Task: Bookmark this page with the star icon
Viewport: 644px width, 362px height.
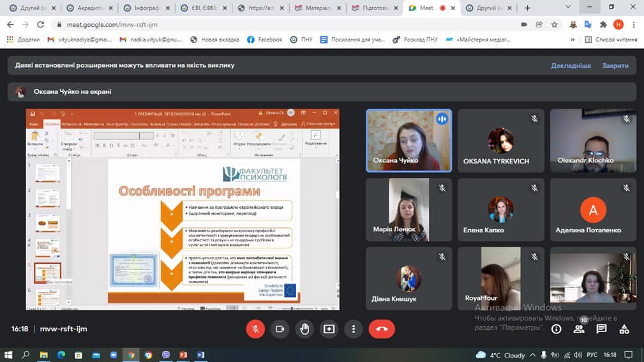Action: point(554,24)
